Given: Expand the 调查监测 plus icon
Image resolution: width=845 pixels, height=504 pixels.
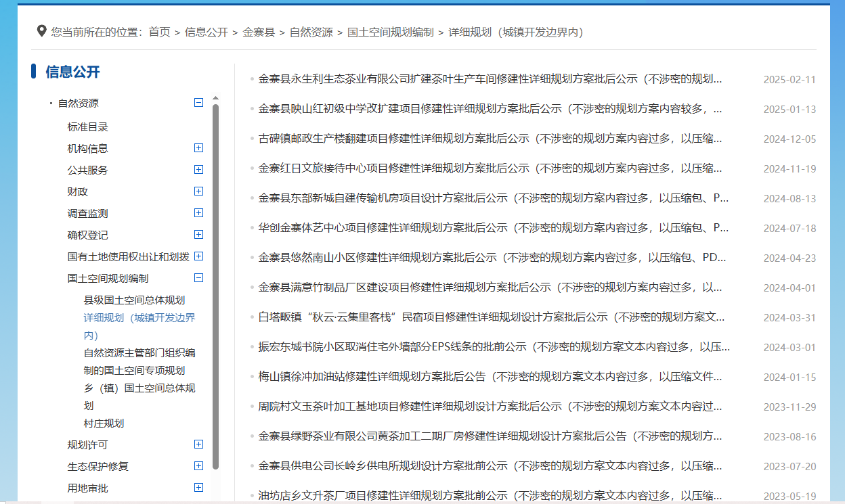Looking at the screenshot, I should tap(198, 213).
